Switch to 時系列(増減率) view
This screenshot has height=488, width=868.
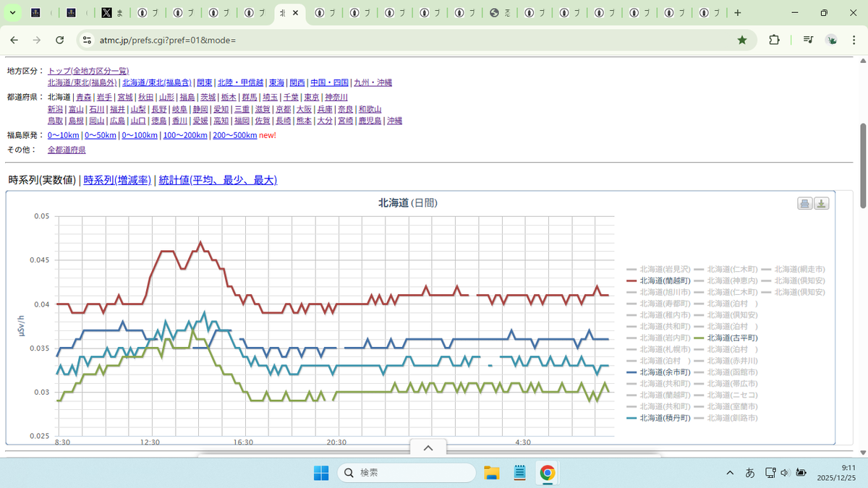(x=117, y=180)
